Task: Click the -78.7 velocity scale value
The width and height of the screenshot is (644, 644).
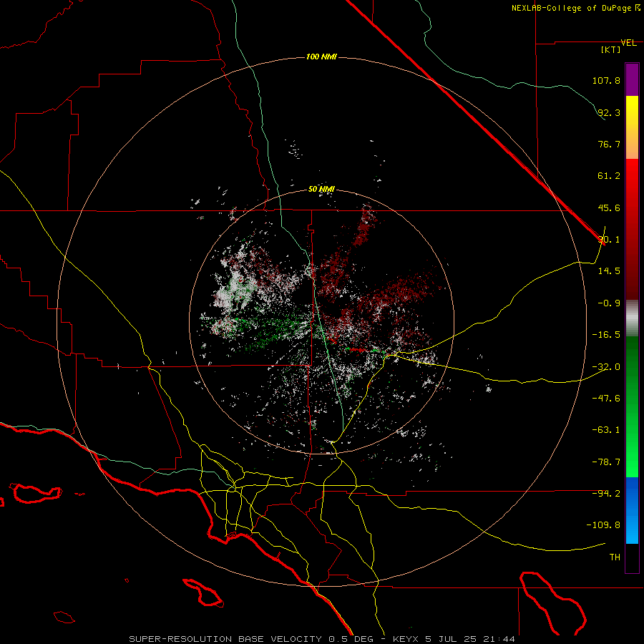Action: (x=606, y=462)
